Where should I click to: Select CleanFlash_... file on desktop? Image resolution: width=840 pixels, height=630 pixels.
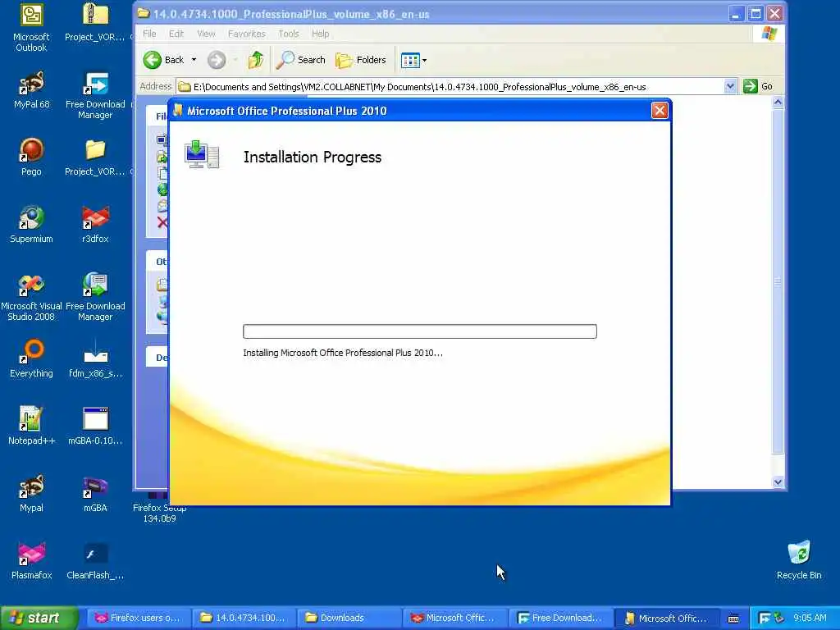coord(95,561)
